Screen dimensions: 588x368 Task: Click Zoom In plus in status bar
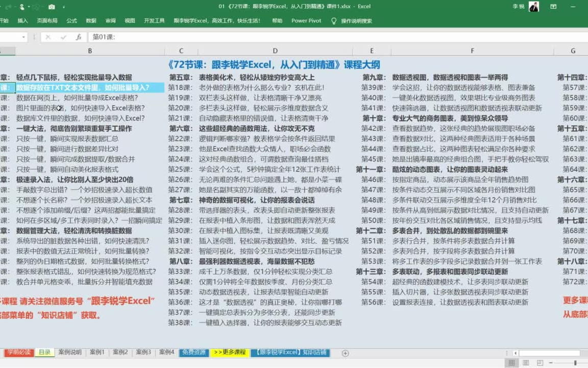(x=587, y=362)
